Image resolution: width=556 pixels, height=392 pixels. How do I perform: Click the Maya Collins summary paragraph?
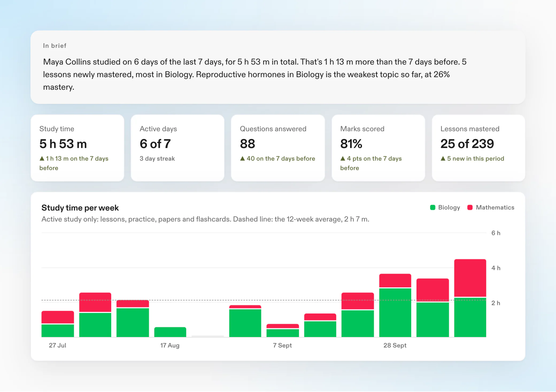255,75
